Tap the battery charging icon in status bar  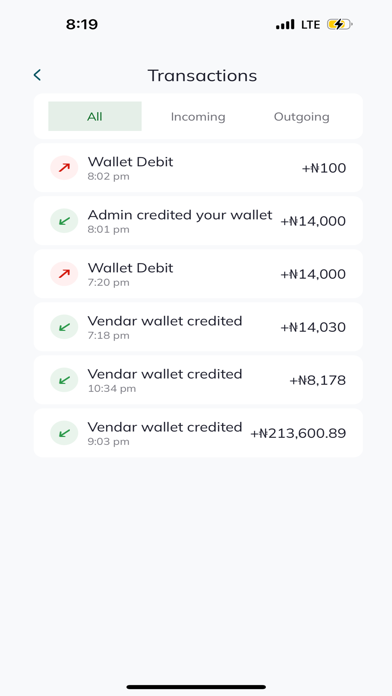[x=340, y=24]
